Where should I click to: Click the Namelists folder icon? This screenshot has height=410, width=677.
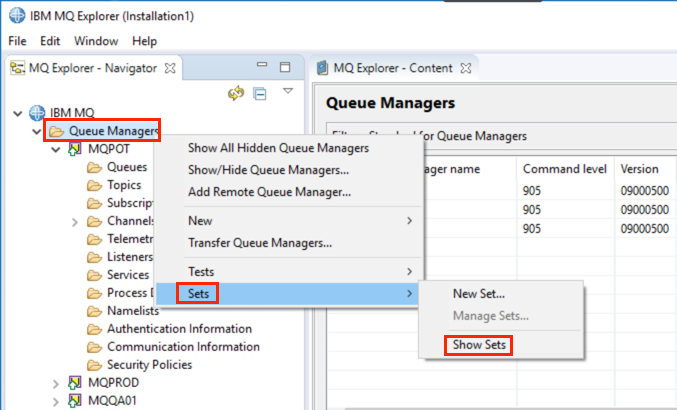[94, 311]
